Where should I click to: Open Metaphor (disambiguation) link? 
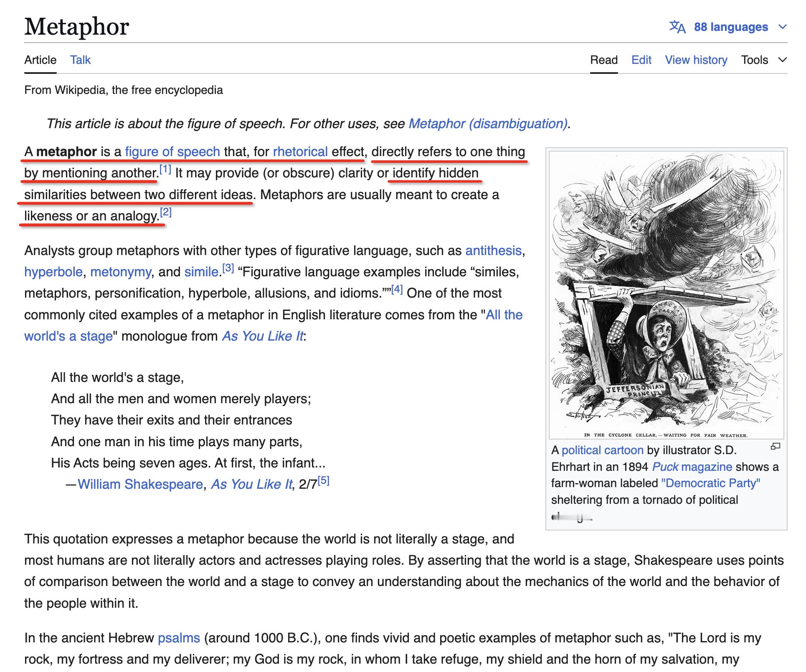point(488,124)
